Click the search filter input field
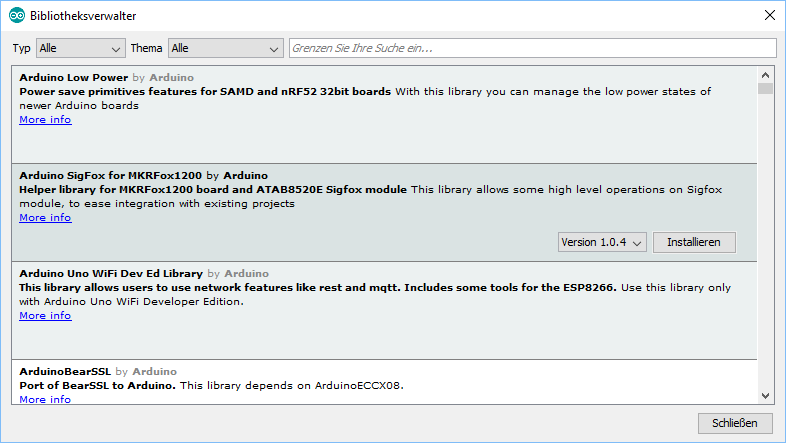Image resolution: width=786 pixels, height=443 pixels. click(532, 48)
